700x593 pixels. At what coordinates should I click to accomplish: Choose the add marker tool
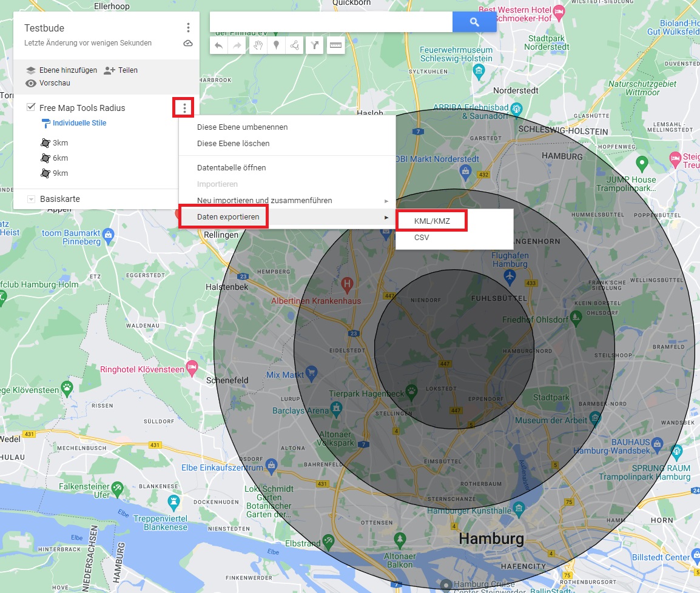(277, 45)
